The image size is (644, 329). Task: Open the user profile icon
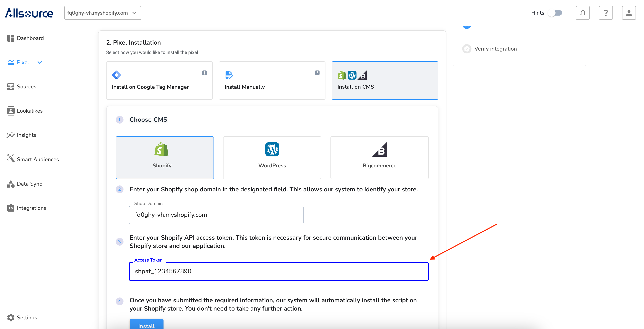pos(628,13)
